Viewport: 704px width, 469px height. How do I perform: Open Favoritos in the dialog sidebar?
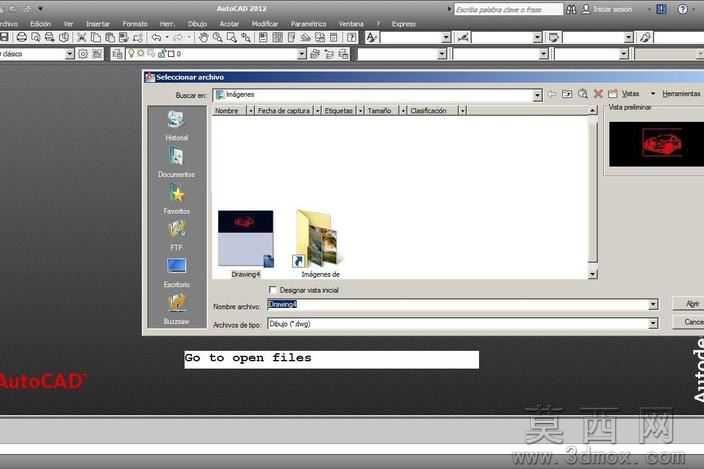[x=176, y=199]
